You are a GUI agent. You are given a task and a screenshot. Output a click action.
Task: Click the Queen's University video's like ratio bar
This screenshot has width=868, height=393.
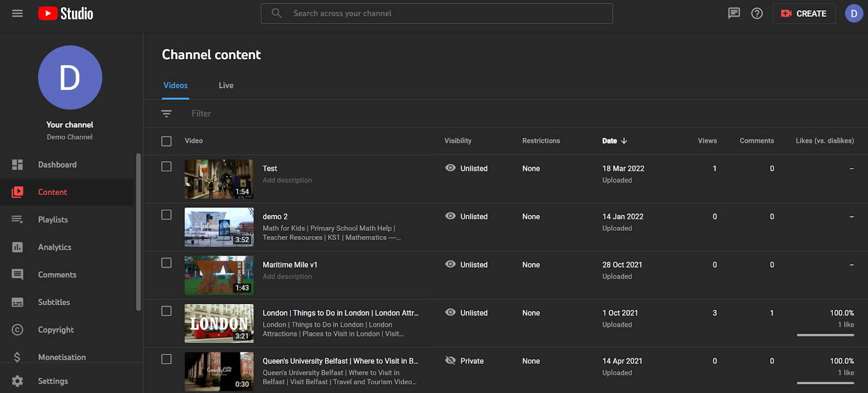(x=825, y=383)
